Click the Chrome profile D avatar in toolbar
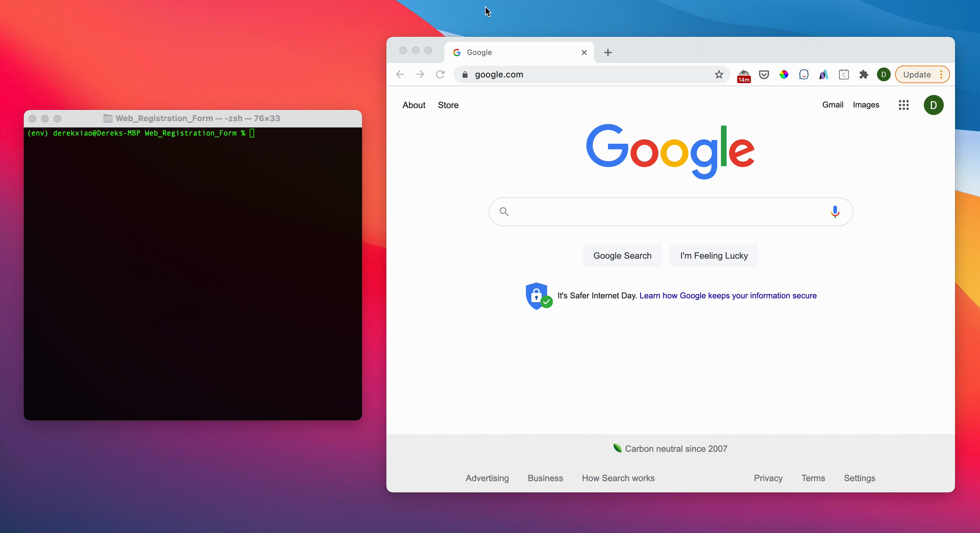This screenshot has width=980, height=533. click(883, 75)
